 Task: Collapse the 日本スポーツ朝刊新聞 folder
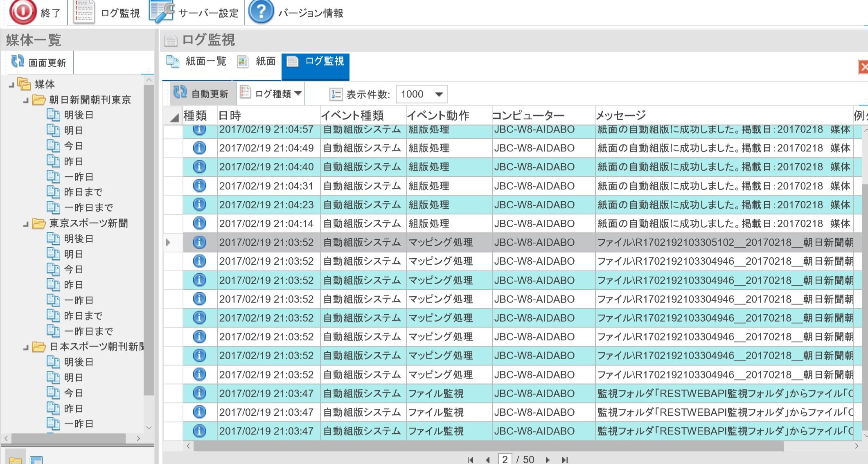pyautogui.click(x=26, y=347)
